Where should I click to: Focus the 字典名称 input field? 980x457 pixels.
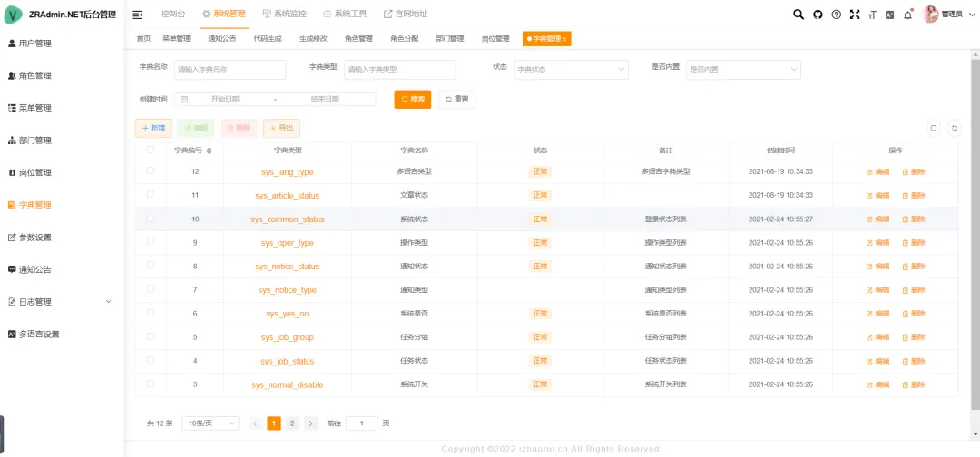[230, 69]
